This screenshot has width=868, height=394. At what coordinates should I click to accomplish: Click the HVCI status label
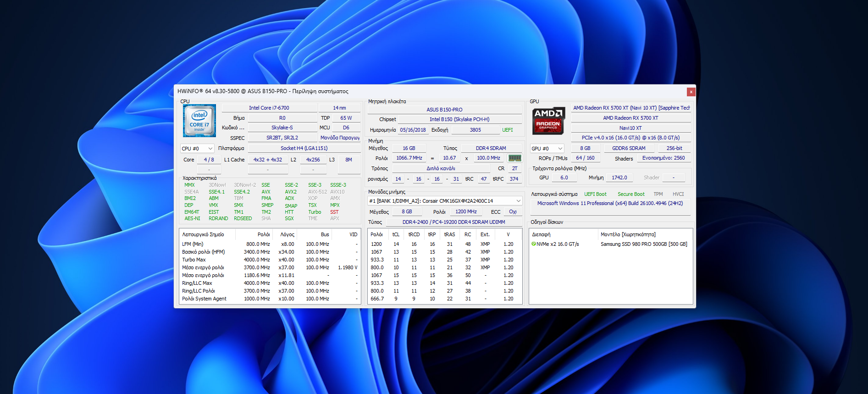pyautogui.click(x=678, y=194)
